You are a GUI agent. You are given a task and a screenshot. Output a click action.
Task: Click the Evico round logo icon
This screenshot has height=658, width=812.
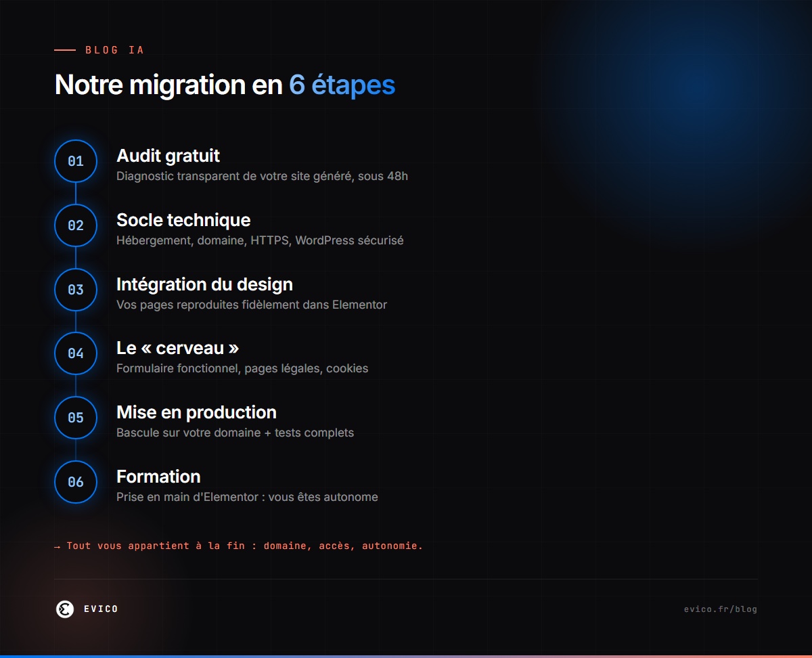click(x=65, y=609)
